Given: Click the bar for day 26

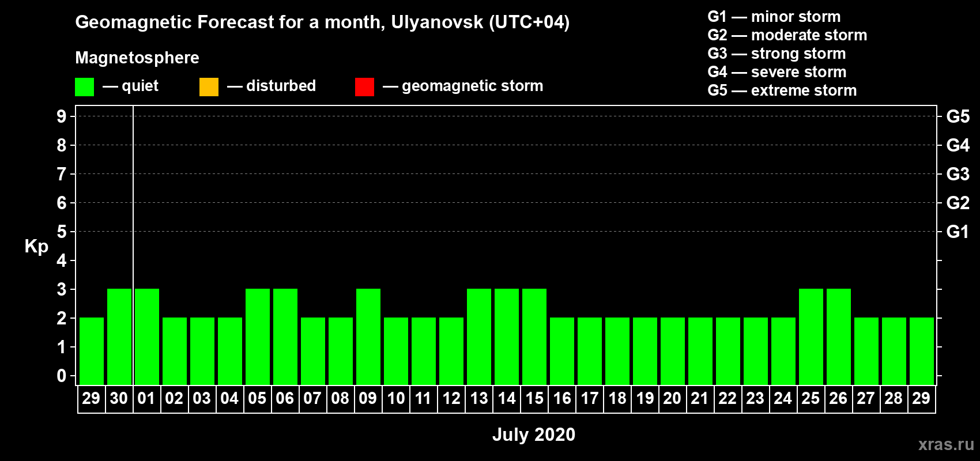Looking at the screenshot, I should pos(839,337).
